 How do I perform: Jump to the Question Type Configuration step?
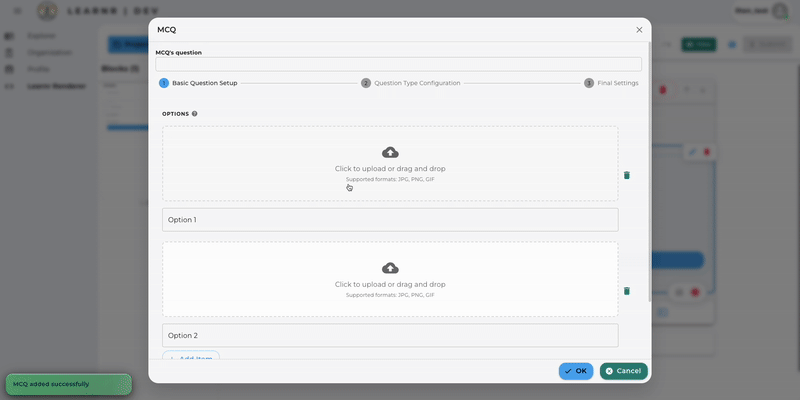pos(411,83)
